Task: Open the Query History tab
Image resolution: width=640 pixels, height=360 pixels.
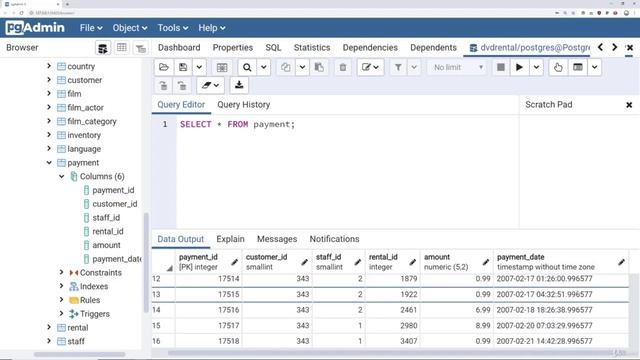Action: click(244, 104)
